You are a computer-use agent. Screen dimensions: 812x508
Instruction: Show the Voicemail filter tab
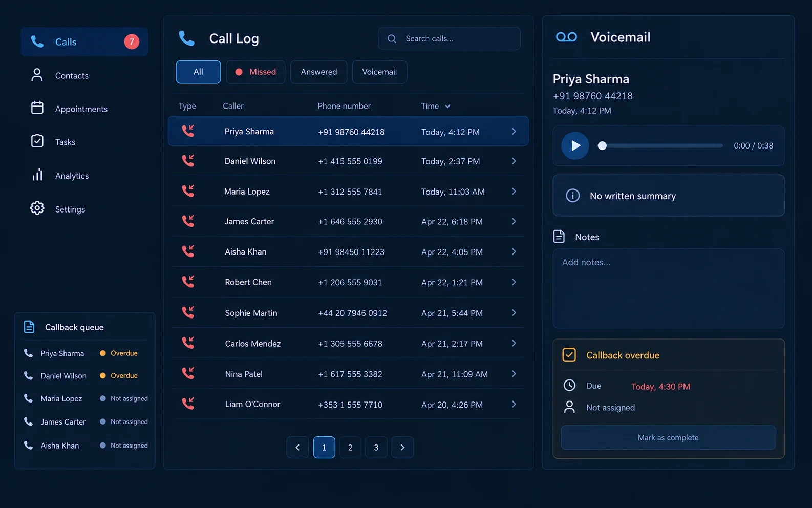[379, 72]
